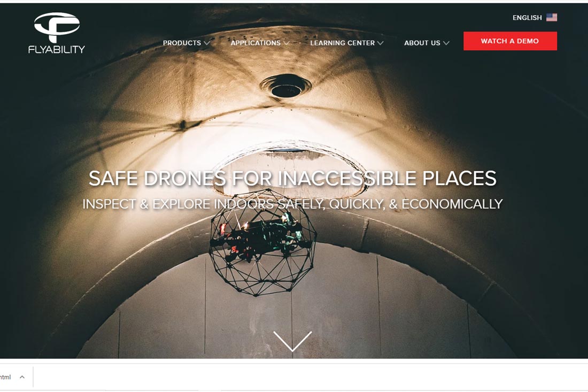Image resolution: width=588 pixels, height=392 pixels.
Task: Expand the chevron beside About Us
Action: [x=446, y=43]
